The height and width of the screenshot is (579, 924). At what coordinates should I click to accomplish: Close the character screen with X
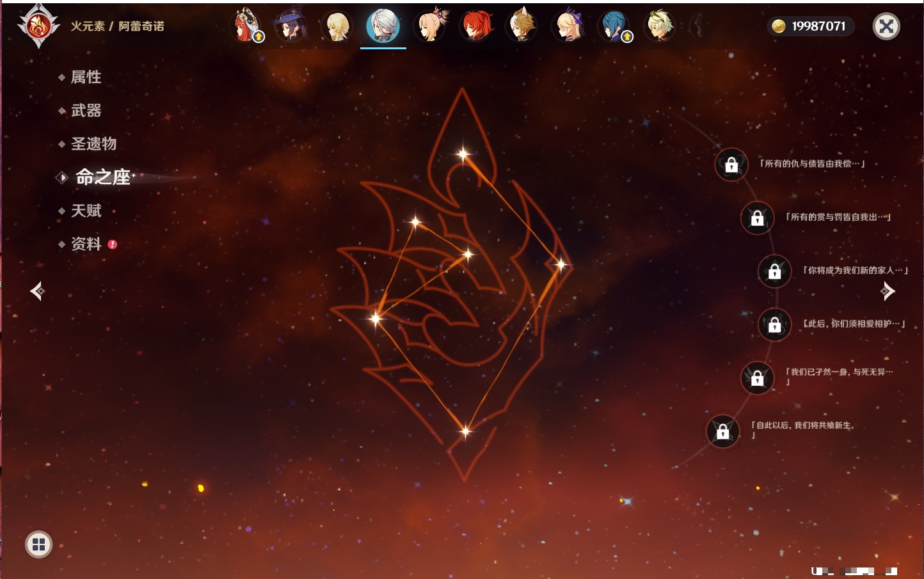pos(886,26)
